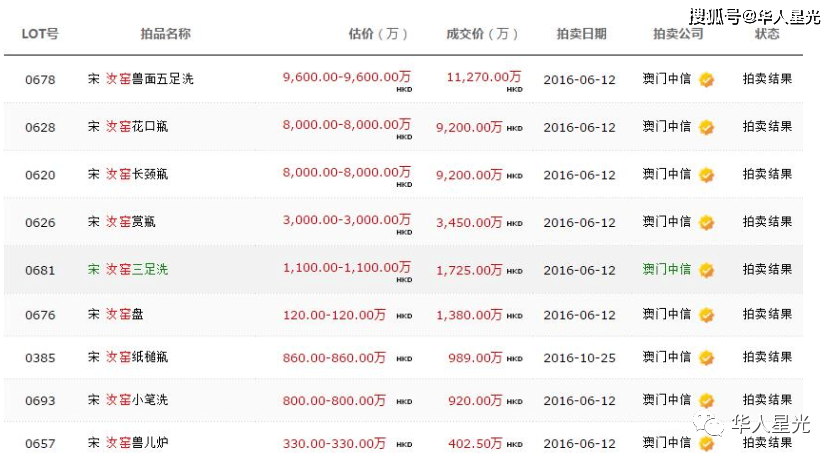Click the 估价(万) column header
Image resolution: width=837 pixels, height=460 pixels.
(378, 34)
